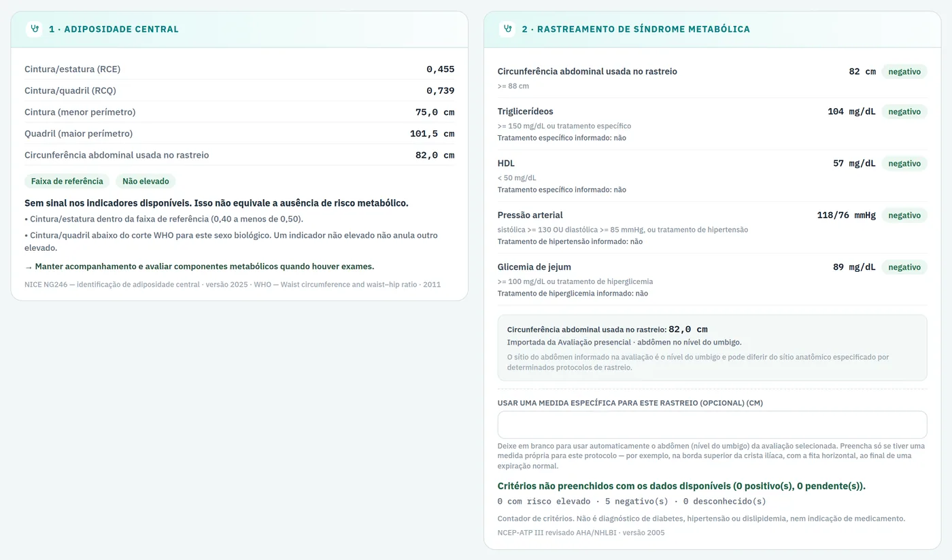The image size is (952, 560).
Task: Click the 82,0 cm value in Adiposidade panel
Action: pos(435,155)
